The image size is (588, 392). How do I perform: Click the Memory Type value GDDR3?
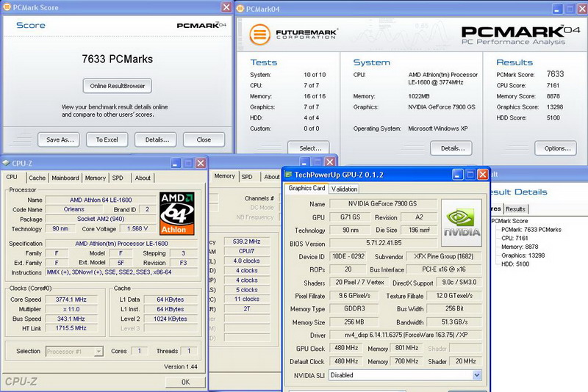(354, 309)
